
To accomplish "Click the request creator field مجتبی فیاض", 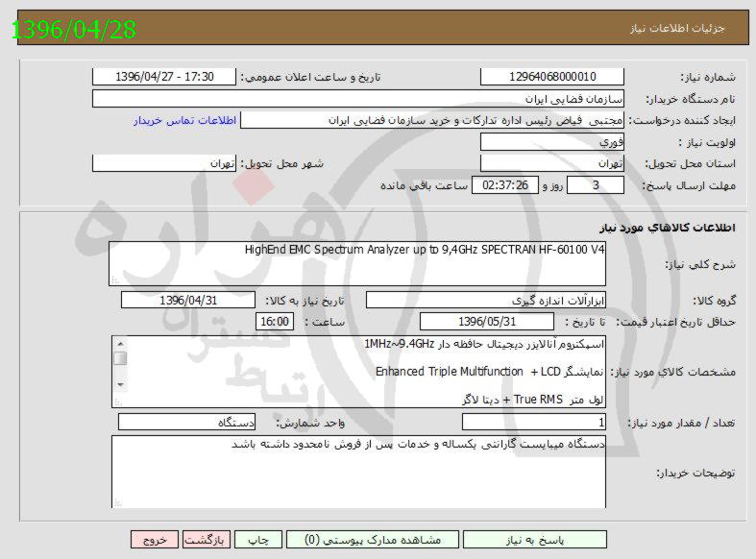I will coord(432,120).
